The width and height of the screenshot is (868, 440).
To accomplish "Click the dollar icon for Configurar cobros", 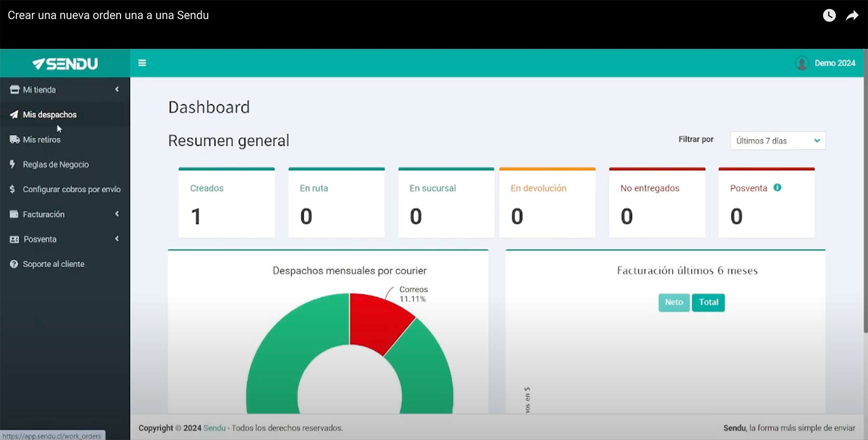I will 13,189.
